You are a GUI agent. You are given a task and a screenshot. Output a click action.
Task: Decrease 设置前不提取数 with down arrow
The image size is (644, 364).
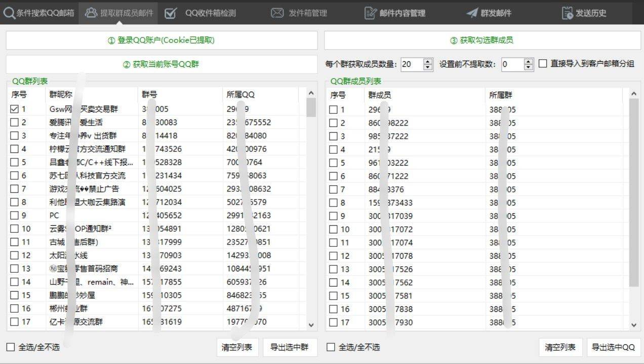coord(529,67)
